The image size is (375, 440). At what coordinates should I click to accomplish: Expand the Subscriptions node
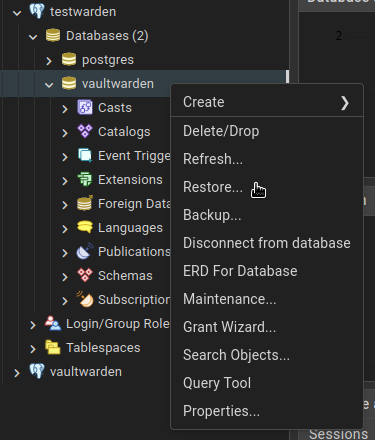tap(65, 301)
